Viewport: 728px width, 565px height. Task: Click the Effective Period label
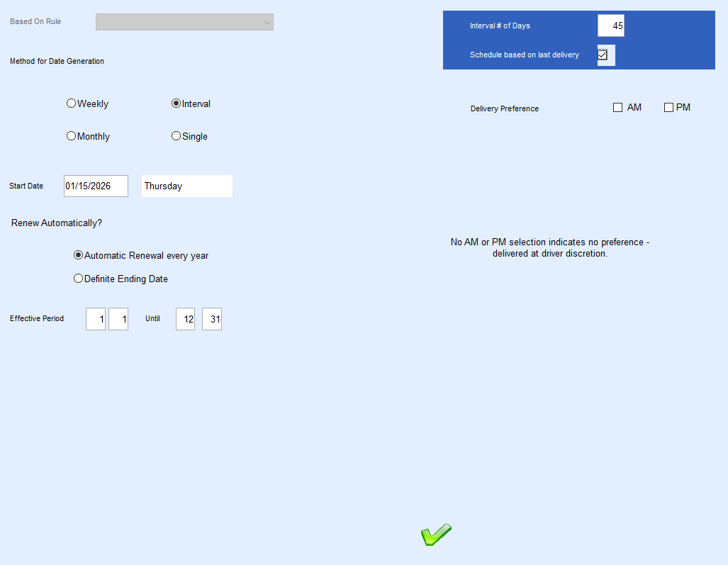37,318
